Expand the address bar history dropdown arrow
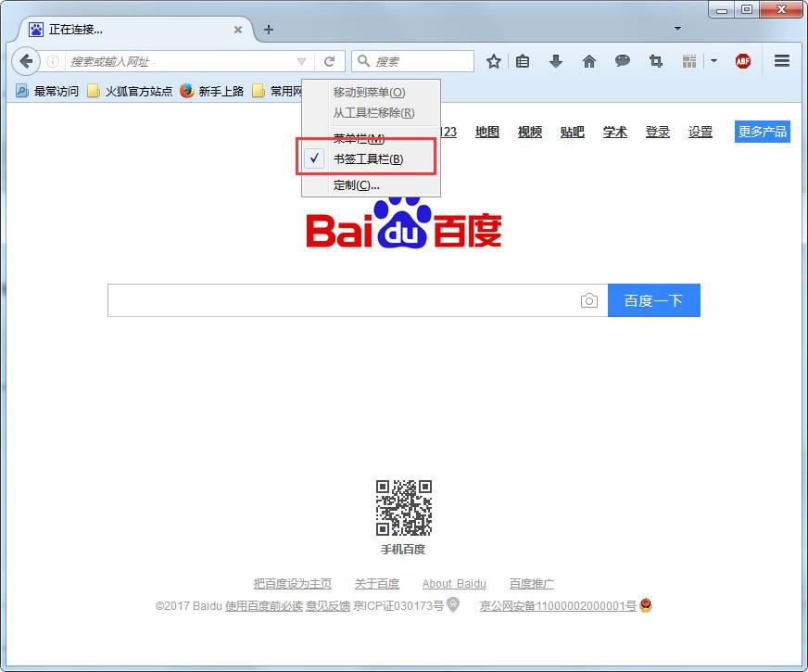Screen dimensions: 808x672 (x=301, y=61)
